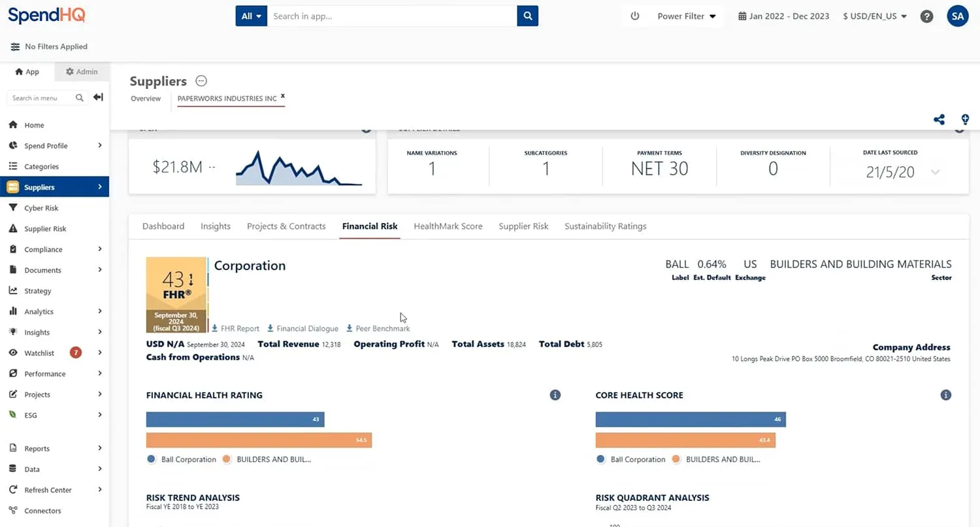Click the share icon

pyautogui.click(x=939, y=120)
